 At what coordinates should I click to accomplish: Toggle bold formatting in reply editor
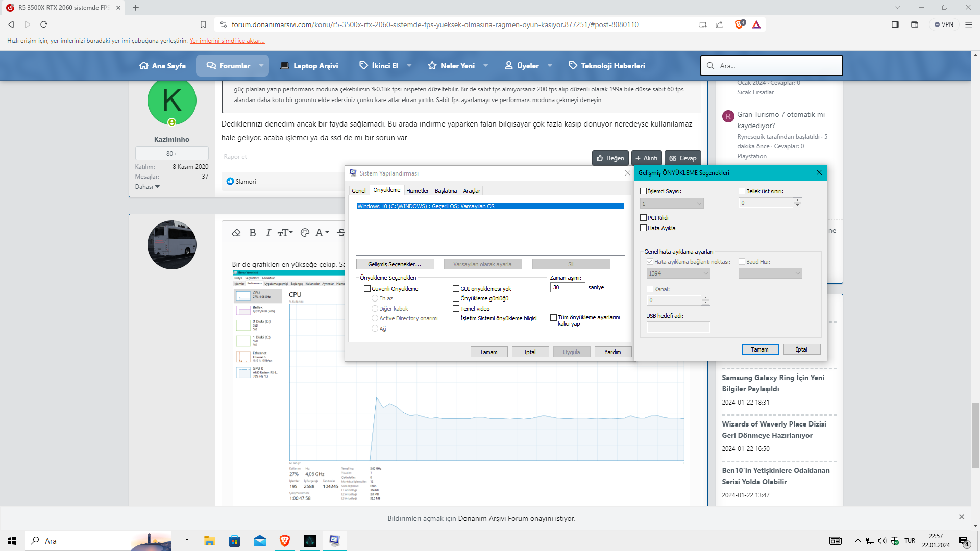click(x=252, y=233)
